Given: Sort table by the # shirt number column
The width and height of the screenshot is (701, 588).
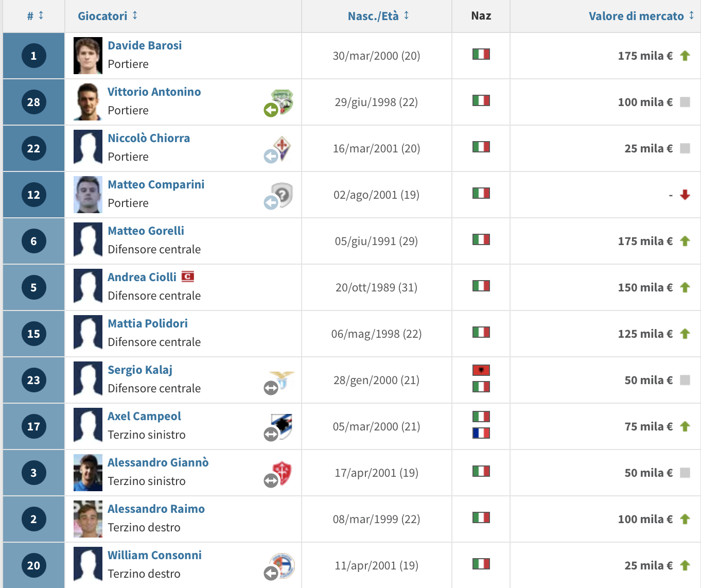Looking at the screenshot, I should coord(35,16).
